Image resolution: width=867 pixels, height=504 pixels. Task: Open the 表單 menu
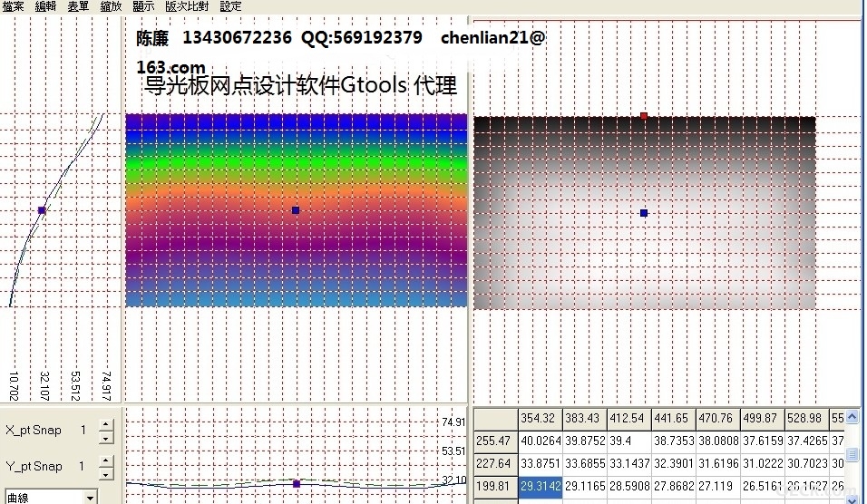click(x=78, y=6)
